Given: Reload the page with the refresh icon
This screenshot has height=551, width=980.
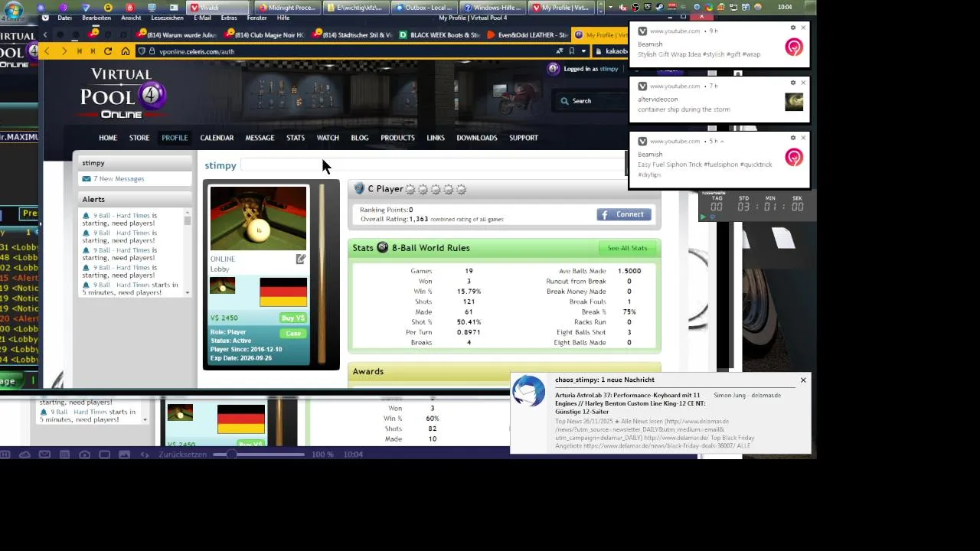Looking at the screenshot, I should point(108,51).
